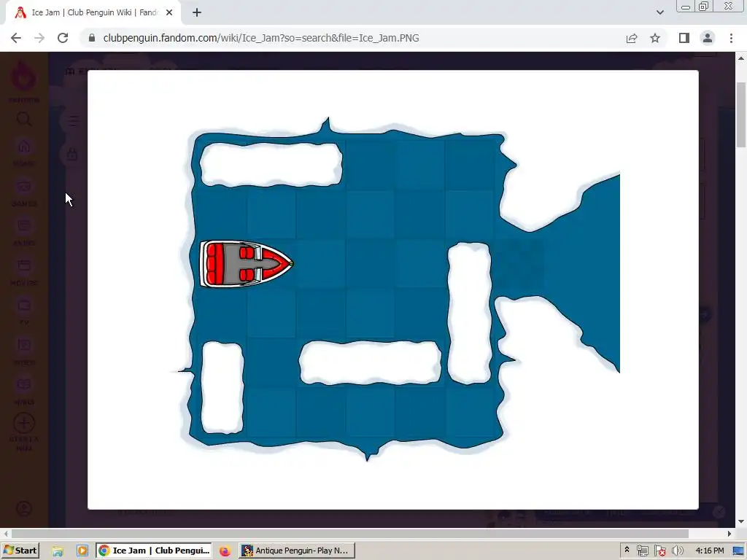Click the Show Desktop button
The image size is (747, 560).
(740, 551)
